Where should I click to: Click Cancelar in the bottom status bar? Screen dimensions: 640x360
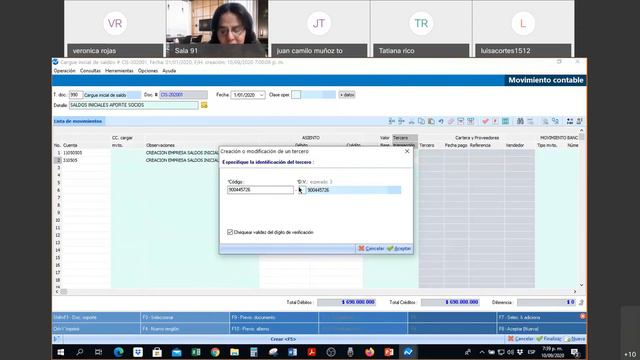coord(520,339)
